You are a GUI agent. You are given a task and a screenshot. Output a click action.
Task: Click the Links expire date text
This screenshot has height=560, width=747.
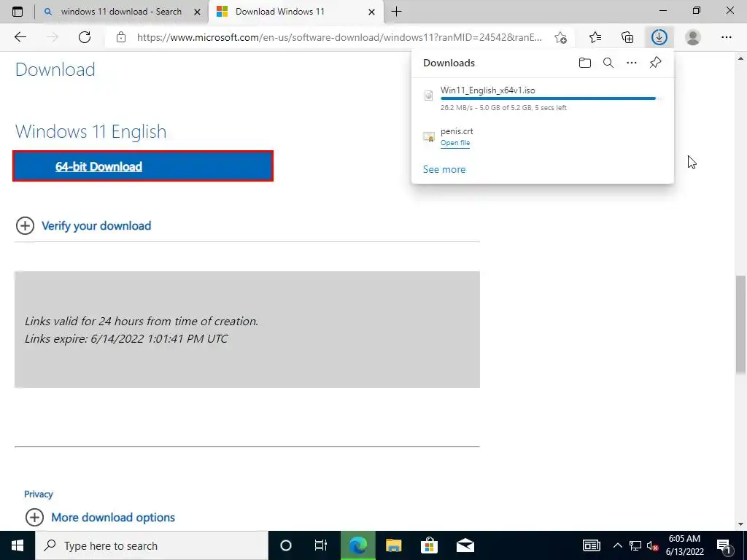(126, 338)
